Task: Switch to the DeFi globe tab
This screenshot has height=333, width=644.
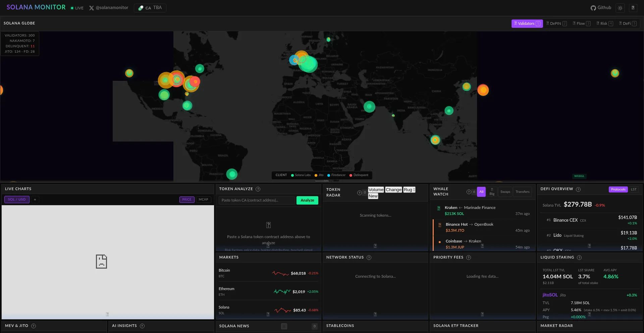Action: point(628,23)
